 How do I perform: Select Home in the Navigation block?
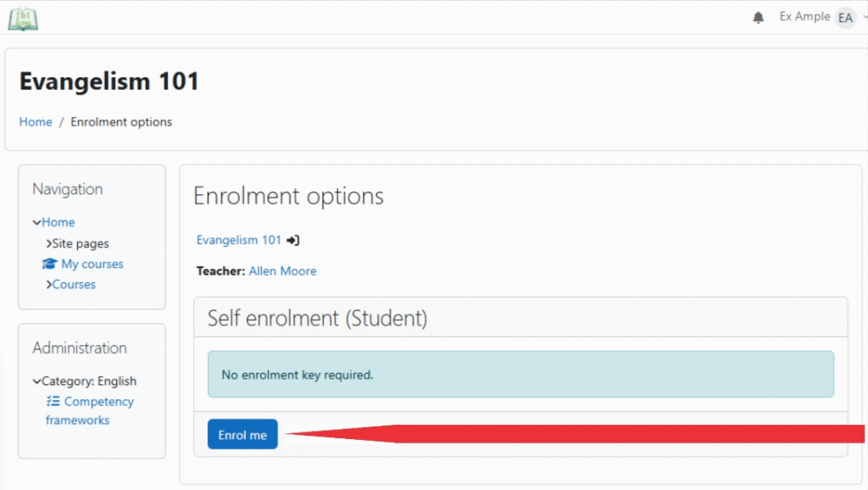point(58,222)
